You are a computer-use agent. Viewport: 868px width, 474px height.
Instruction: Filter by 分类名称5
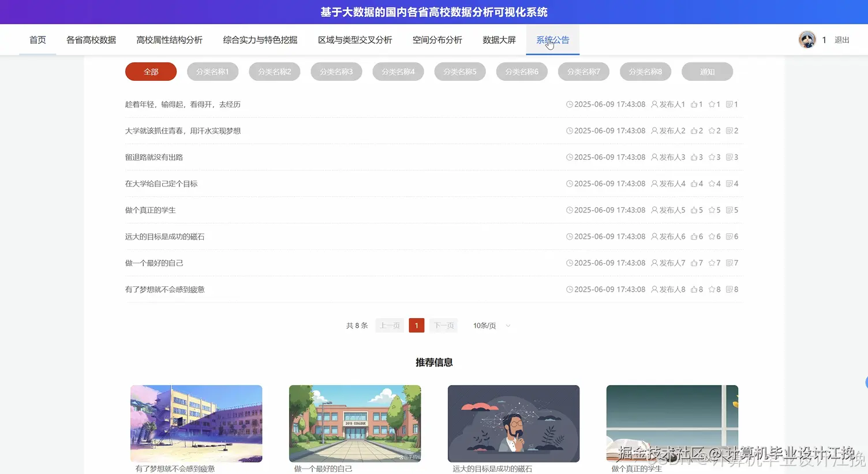[x=460, y=72]
